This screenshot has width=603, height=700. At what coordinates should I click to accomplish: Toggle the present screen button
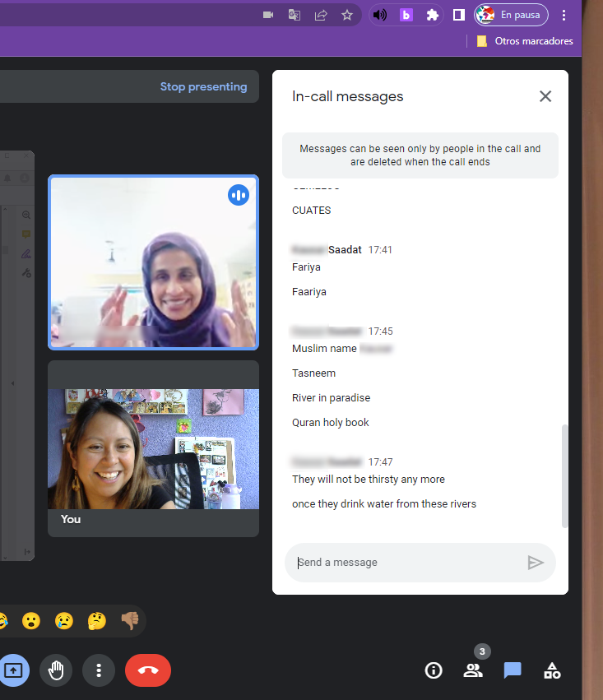coord(13,670)
